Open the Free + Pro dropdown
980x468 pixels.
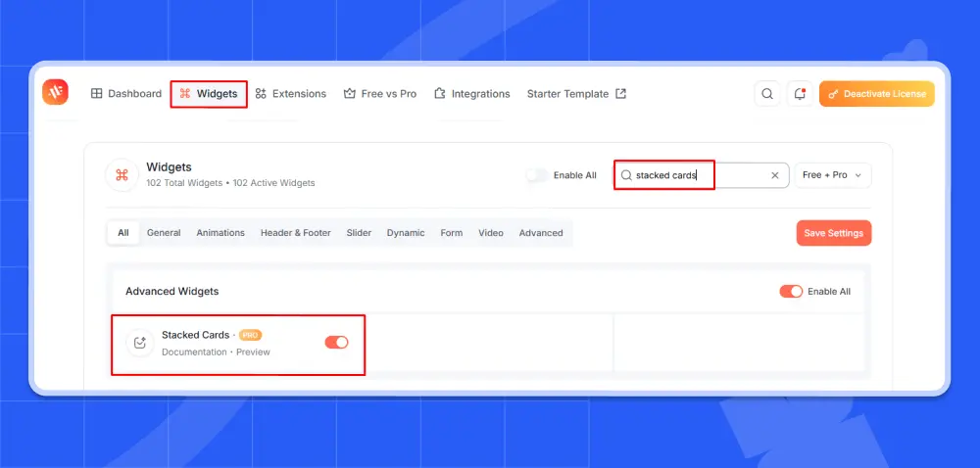(832, 175)
